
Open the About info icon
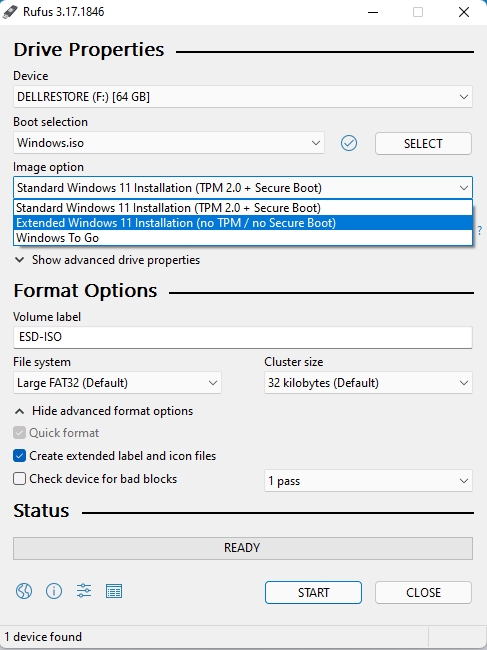coord(54,591)
